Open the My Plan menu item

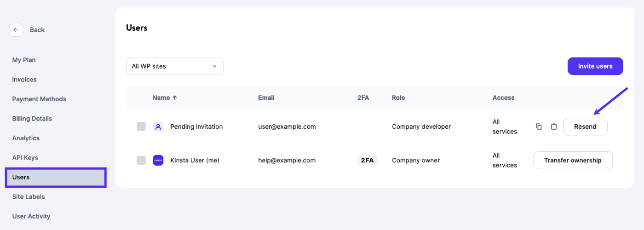point(24,60)
